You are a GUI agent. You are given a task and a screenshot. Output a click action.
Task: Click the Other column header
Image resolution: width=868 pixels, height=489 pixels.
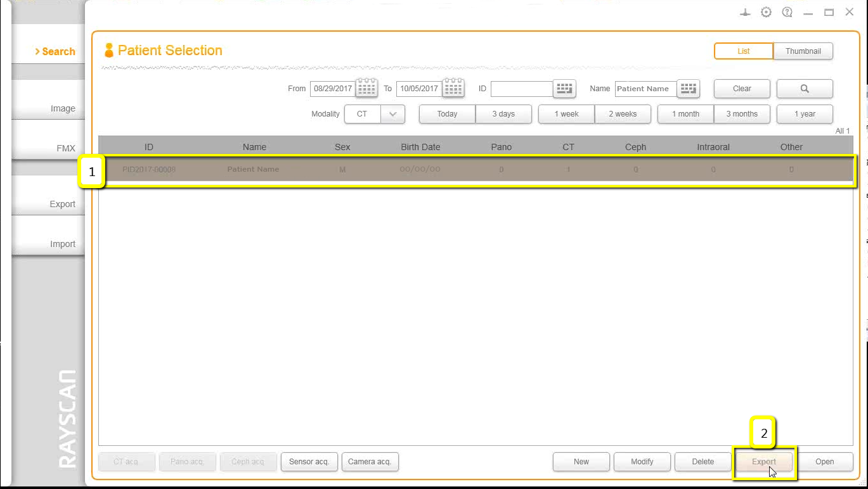[791, 147]
